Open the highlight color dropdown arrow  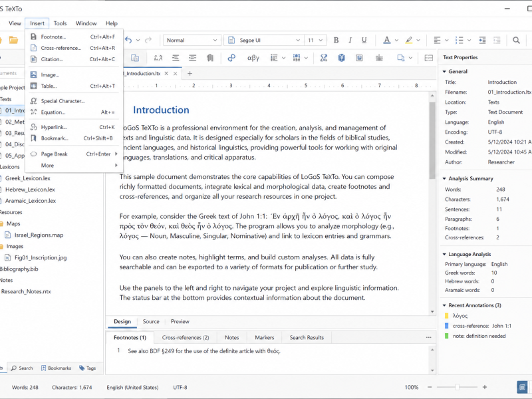click(418, 40)
